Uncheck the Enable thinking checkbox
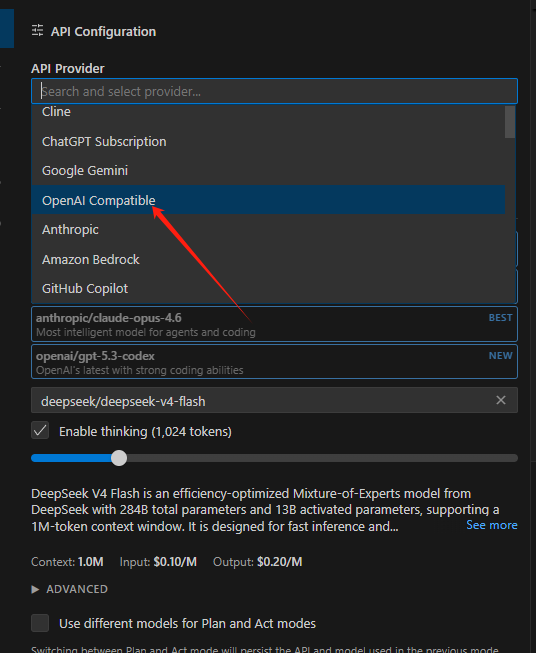Screen dimensions: 536x653 pyautogui.click(x=40, y=431)
